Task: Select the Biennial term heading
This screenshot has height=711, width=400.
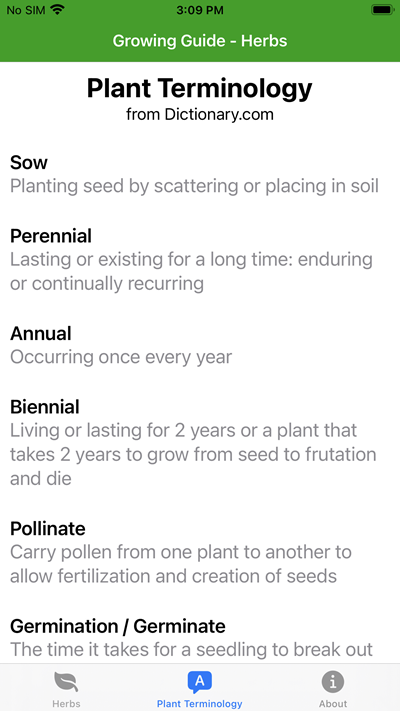Action: pyautogui.click(x=45, y=407)
